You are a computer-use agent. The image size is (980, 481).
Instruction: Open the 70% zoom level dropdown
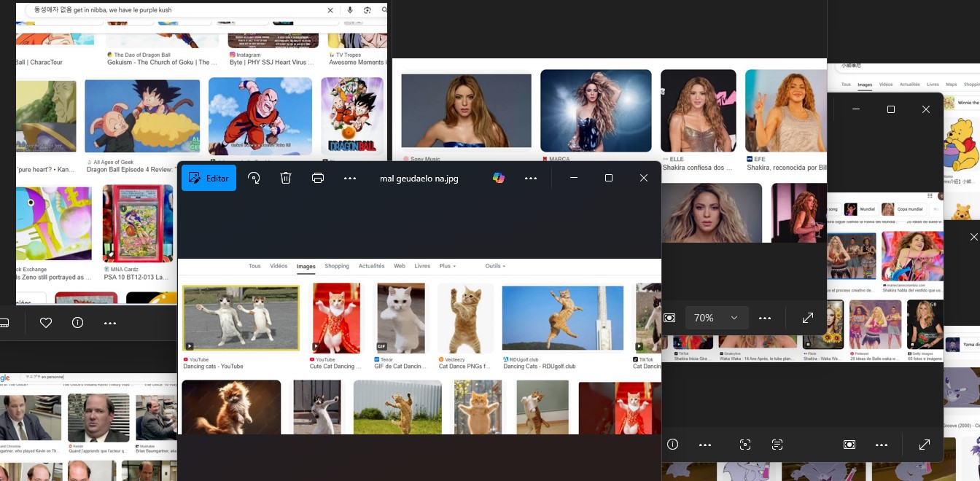(716, 318)
